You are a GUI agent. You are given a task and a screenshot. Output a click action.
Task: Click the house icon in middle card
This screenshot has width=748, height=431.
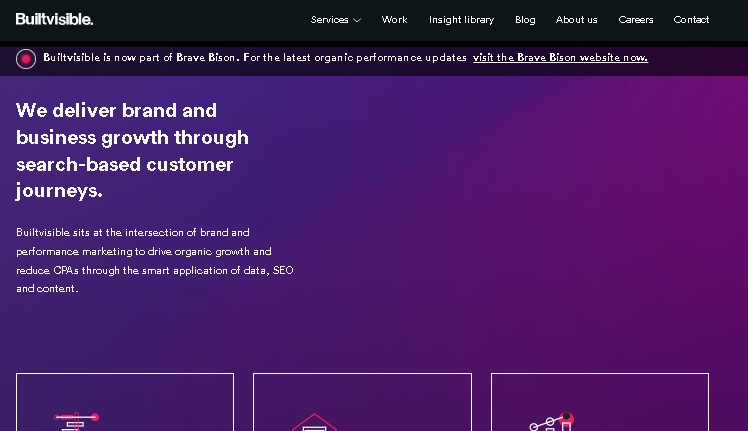(314, 422)
